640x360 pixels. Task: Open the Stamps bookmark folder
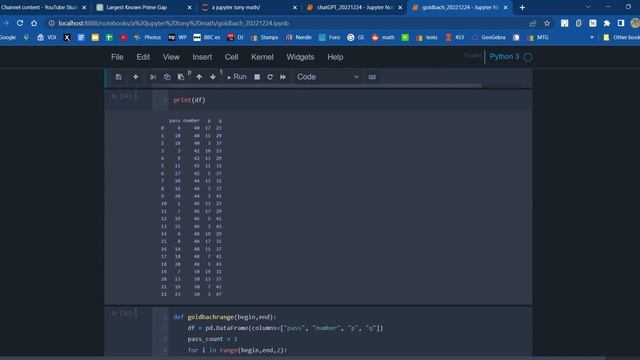(x=264, y=37)
